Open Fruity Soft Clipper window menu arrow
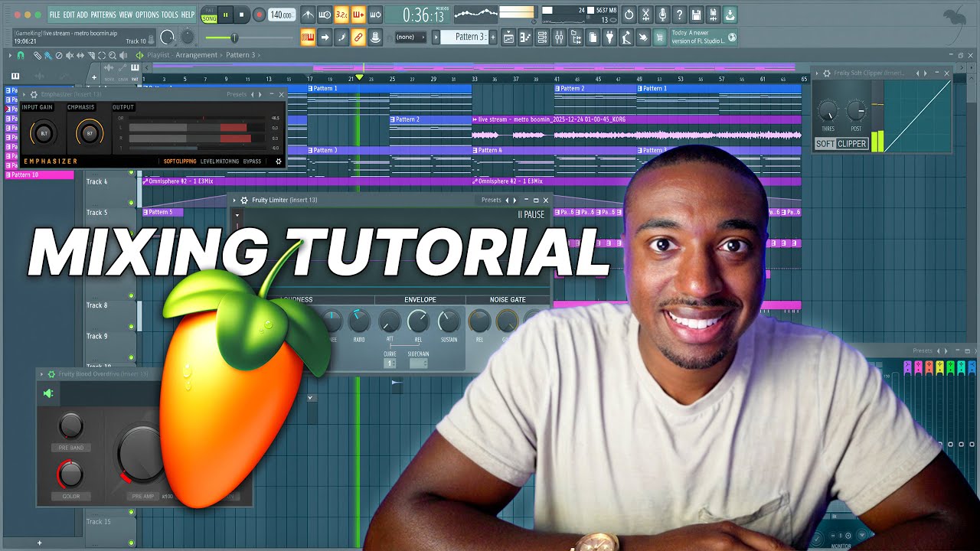This screenshot has width=980, height=551. point(817,73)
